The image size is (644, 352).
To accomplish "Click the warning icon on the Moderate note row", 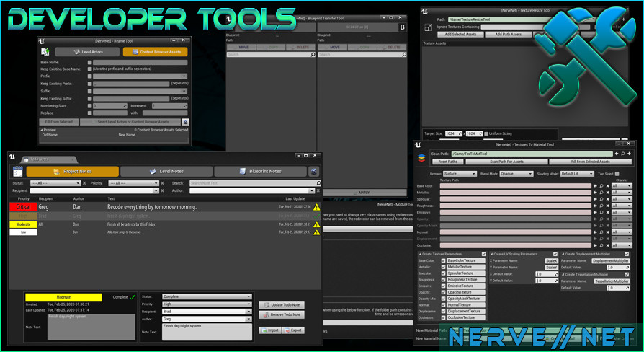I will [x=317, y=224].
